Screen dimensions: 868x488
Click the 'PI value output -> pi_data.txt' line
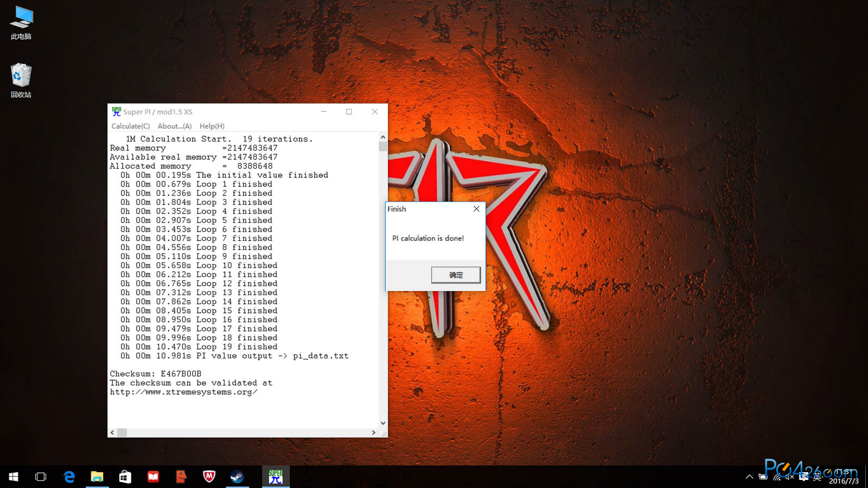(x=234, y=356)
